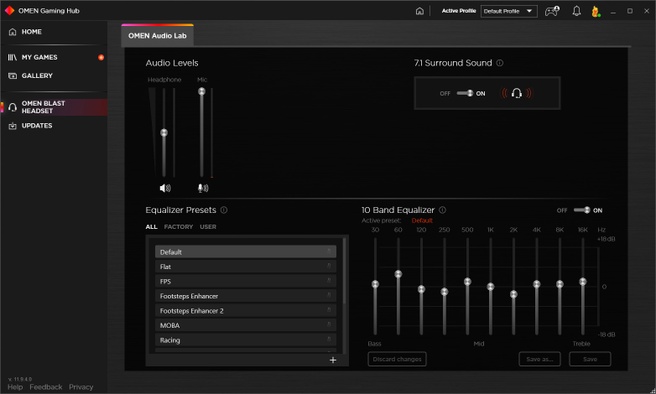Click the Headphone volume slider knob
Image resolution: width=656 pixels, height=394 pixels.
pos(164,133)
